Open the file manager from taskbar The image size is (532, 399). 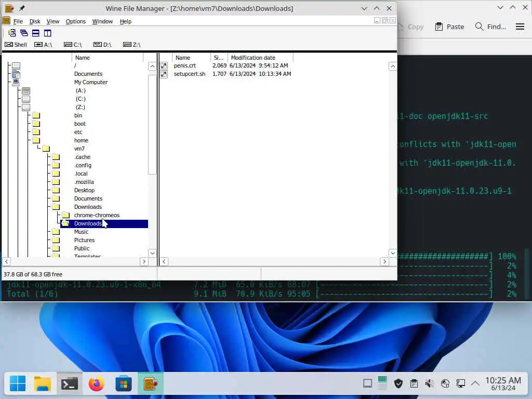coord(43,384)
